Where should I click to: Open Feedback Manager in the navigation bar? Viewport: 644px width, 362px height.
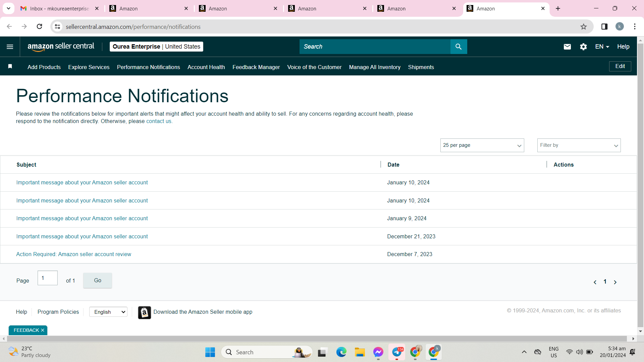pyautogui.click(x=256, y=67)
